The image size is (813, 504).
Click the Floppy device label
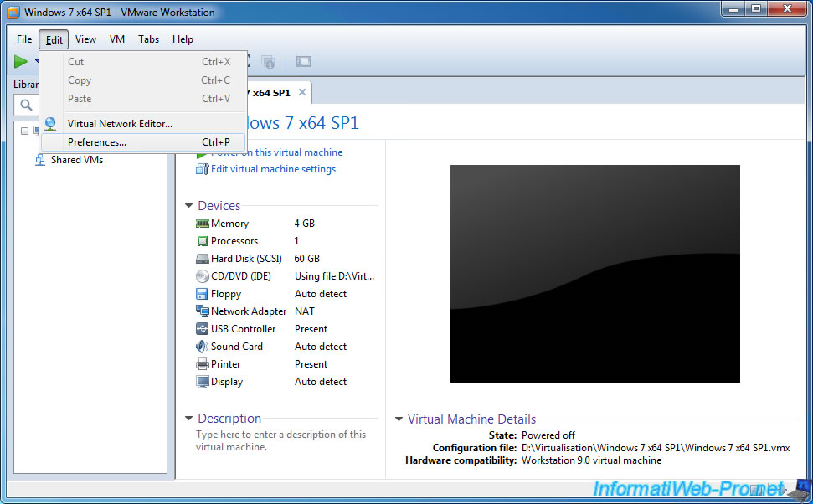(226, 294)
